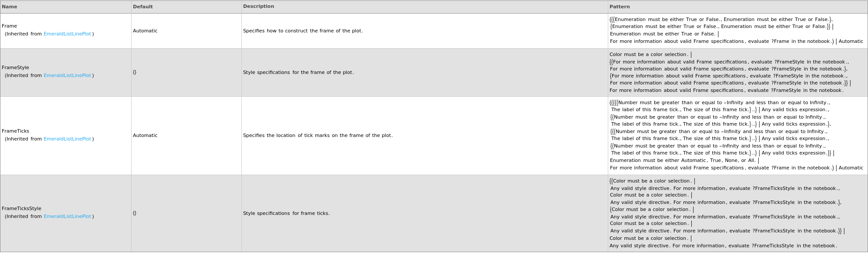Image resolution: width=868 pixels, height=253 pixels.
Task: Click the Pattern column header
Action: (620, 7)
